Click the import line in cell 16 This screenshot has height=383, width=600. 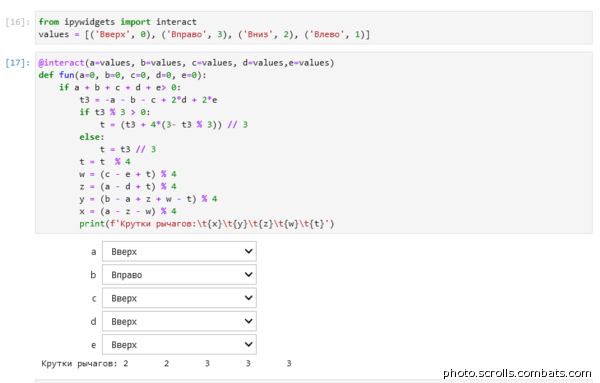[117, 22]
